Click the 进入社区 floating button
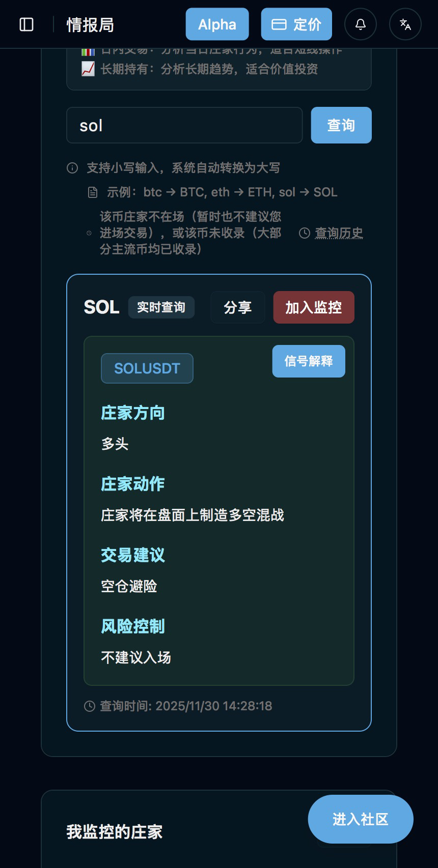Screen dimensions: 438x868 (x=360, y=819)
